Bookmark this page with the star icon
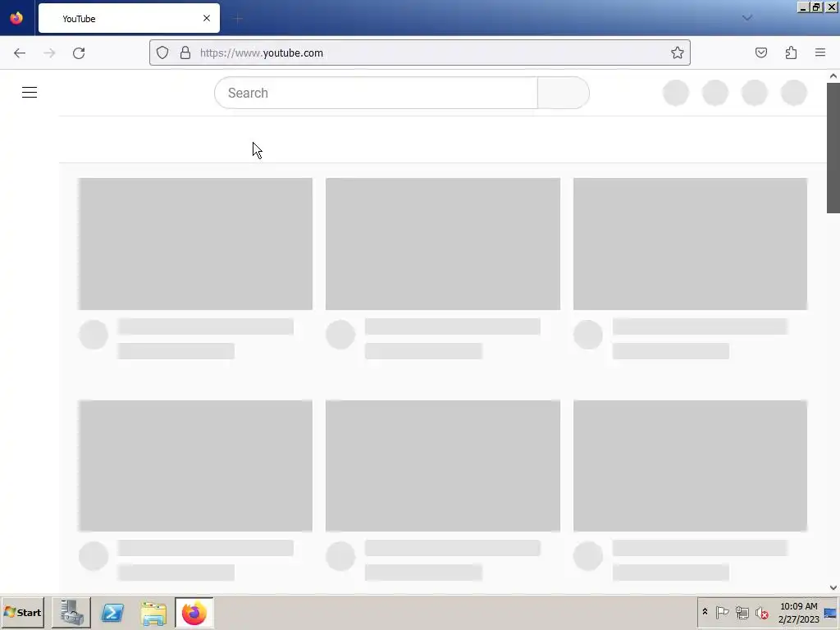The height and width of the screenshot is (630, 840). click(x=677, y=52)
